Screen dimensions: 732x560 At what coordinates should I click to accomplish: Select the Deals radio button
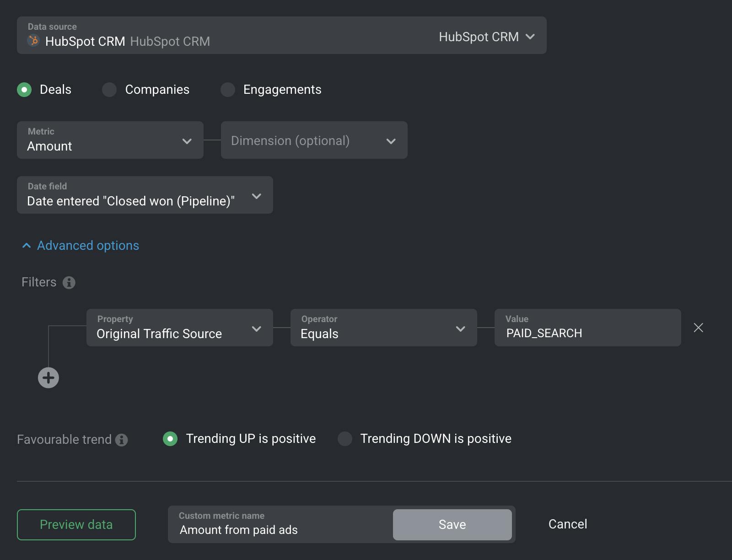pos(24,90)
